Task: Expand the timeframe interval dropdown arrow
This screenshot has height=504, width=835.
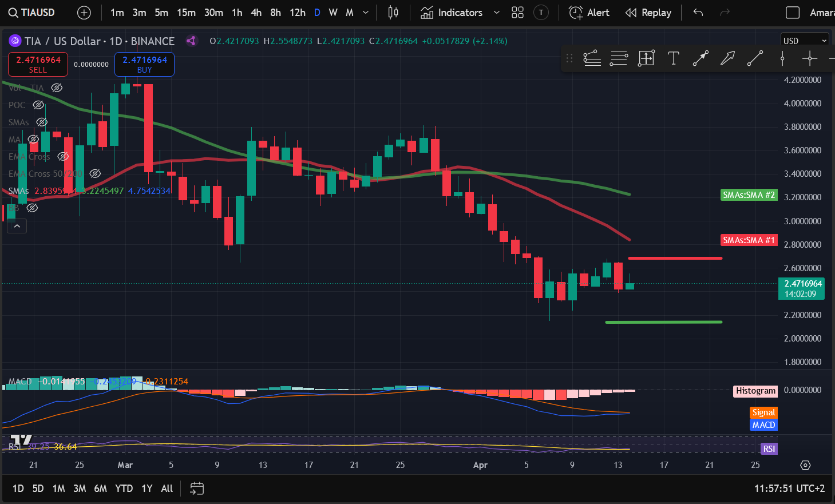Action: (366, 13)
